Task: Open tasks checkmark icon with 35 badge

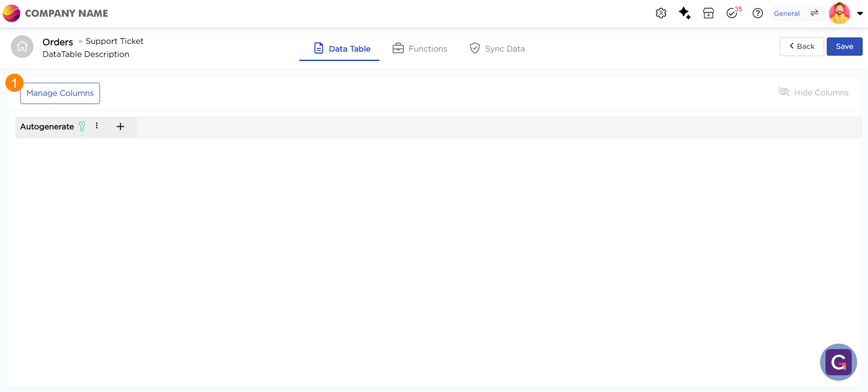Action: click(x=732, y=13)
